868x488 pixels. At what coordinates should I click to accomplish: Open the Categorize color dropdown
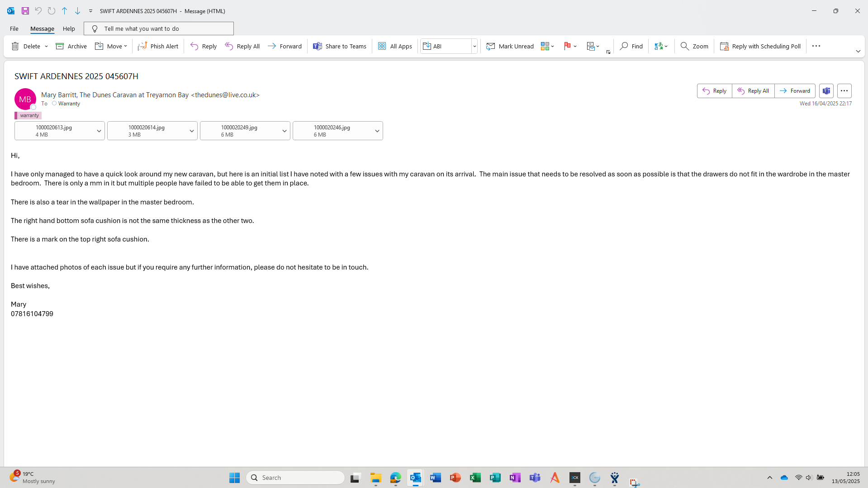pyautogui.click(x=547, y=46)
